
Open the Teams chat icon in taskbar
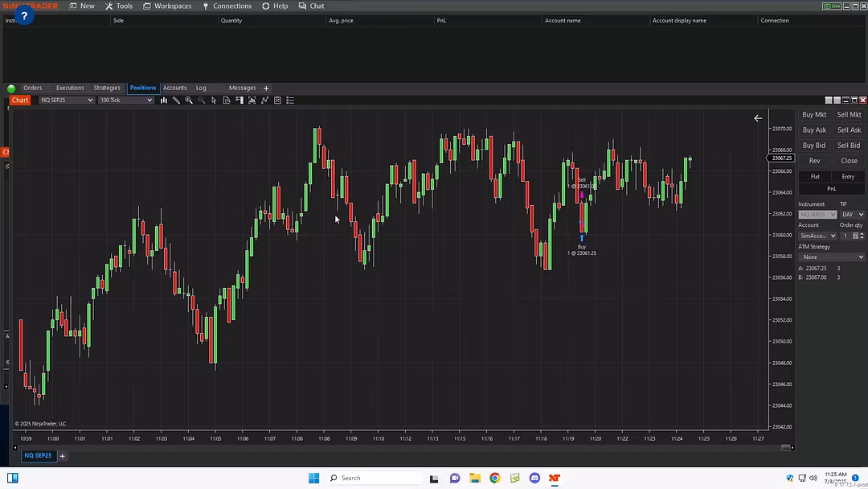tap(455, 478)
